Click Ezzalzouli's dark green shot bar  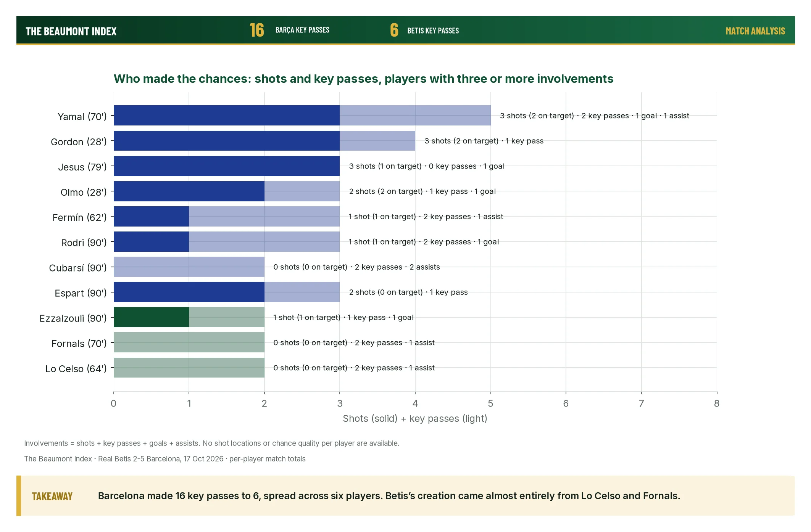coord(151,317)
